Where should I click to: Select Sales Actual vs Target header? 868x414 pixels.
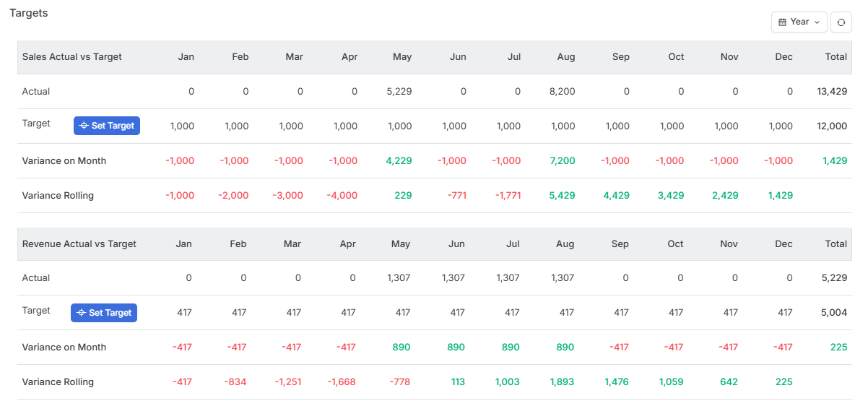pyautogui.click(x=72, y=57)
